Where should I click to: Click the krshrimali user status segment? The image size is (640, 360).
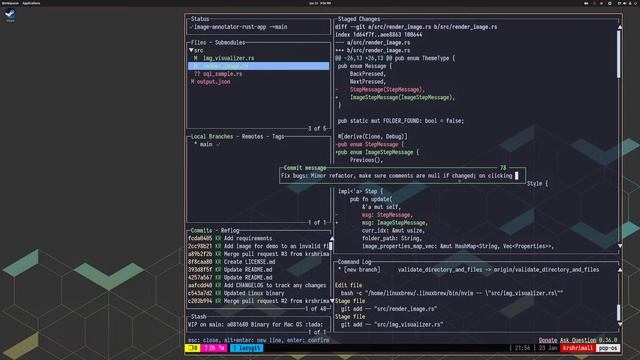coord(578,348)
